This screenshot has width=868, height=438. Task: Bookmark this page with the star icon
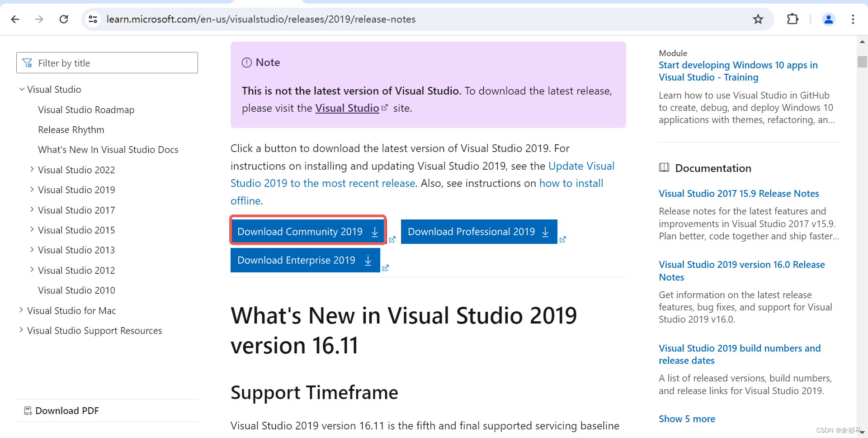[758, 19]
